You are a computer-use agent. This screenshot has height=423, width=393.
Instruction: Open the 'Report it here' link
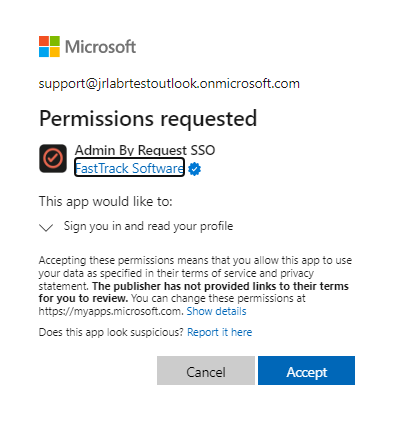[x=220, y=332]
